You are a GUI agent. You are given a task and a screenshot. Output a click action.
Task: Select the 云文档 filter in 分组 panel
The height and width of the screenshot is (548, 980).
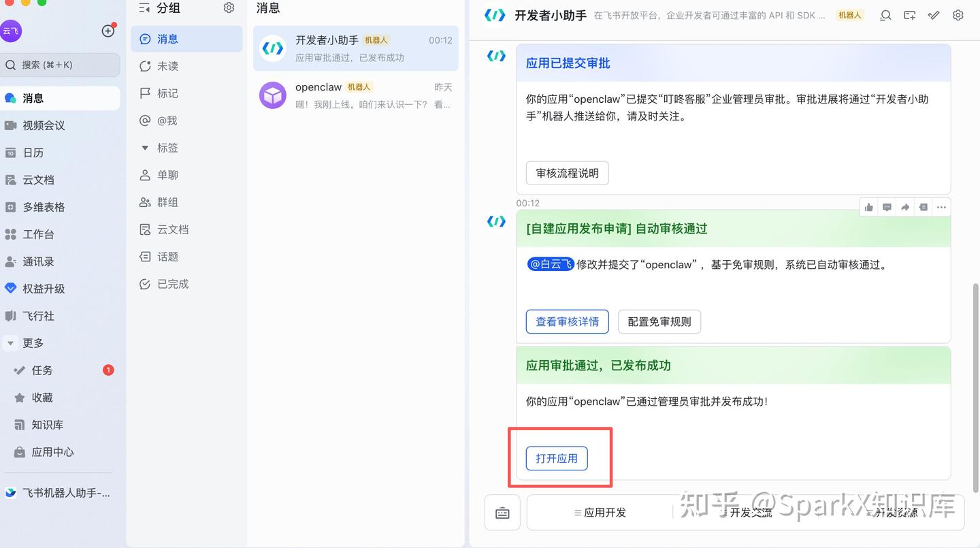(x=186, y=229)
